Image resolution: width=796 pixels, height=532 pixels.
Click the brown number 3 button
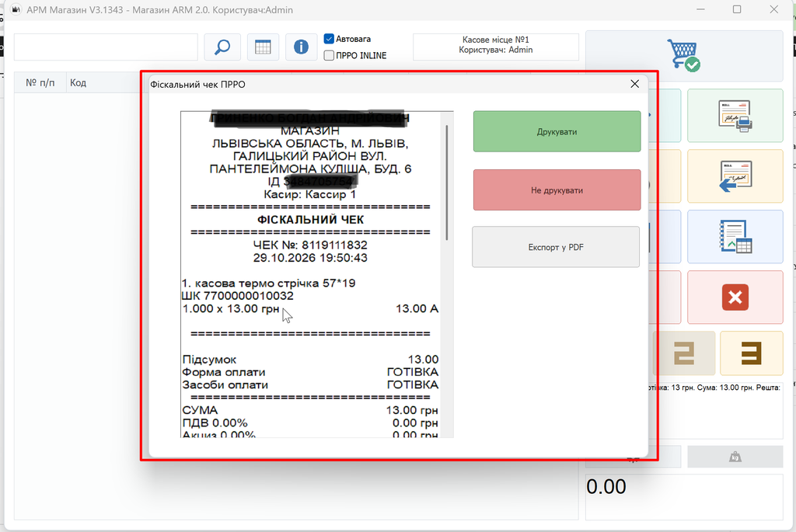[752, 353]
